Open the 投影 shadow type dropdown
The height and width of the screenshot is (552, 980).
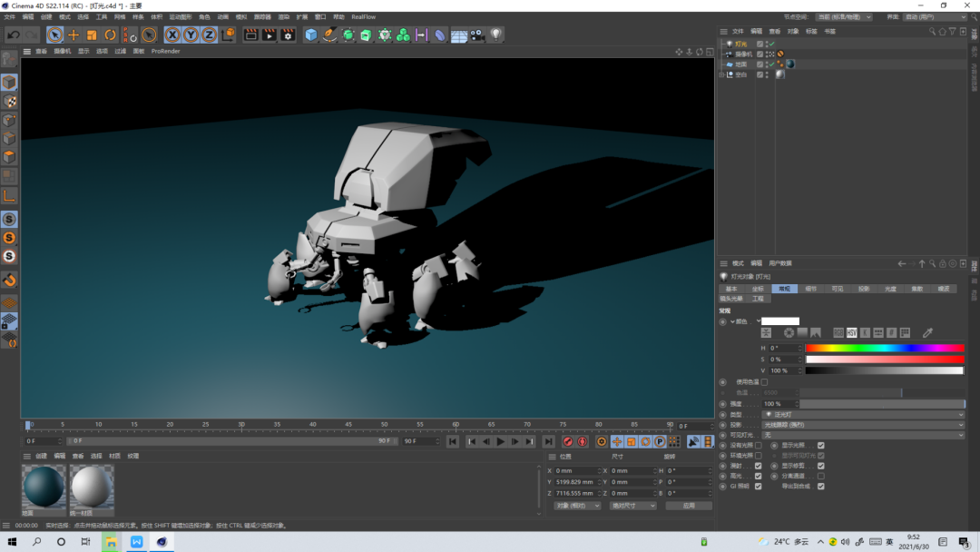tap(864, 425)
